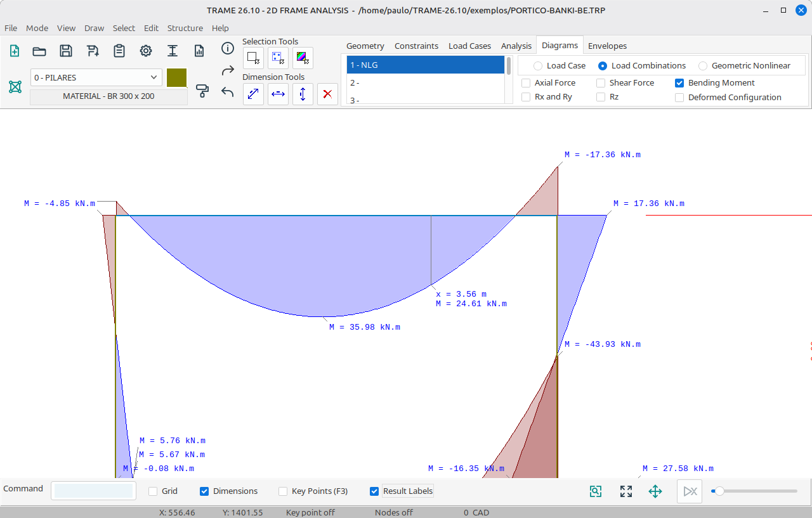Activate the horizontal dimension tool

tap(278, 94)
